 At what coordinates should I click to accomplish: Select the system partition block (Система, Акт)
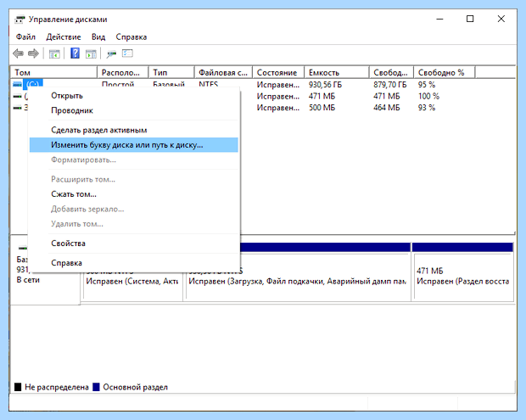[x=132, y=287]
